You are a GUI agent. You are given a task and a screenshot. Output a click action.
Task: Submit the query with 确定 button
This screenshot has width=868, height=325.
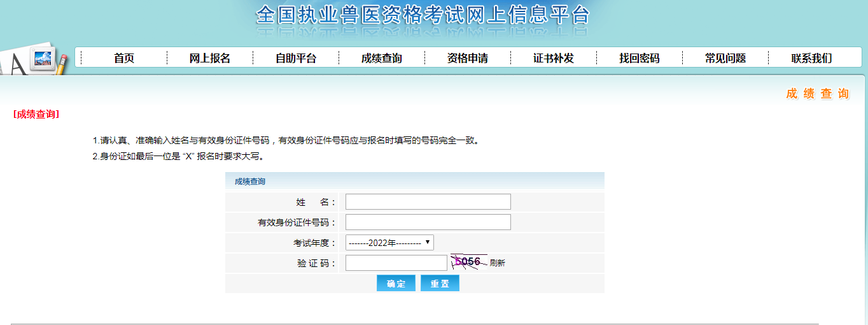coord(396,284)
